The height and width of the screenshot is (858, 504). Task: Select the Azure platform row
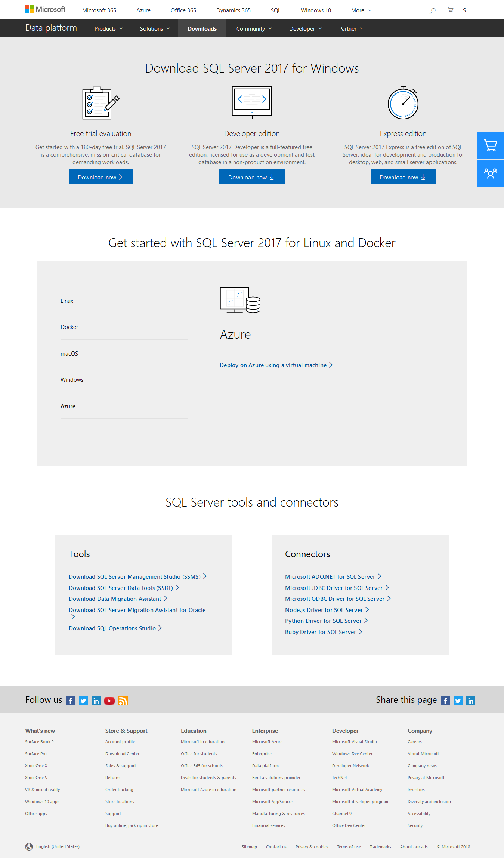[124, 406]
